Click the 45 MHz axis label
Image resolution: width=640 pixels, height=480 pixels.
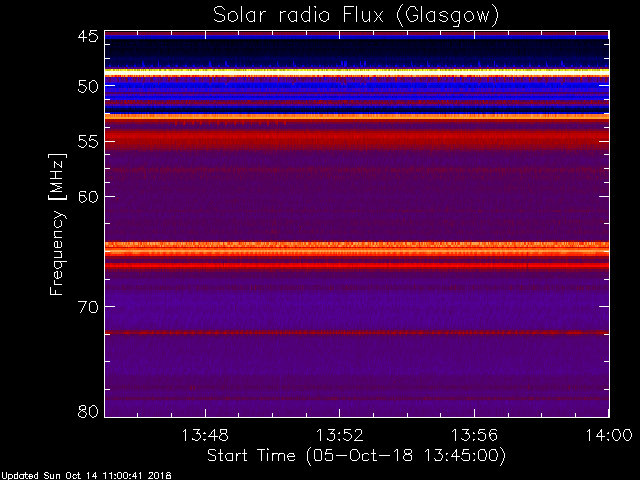click(88, 37)
